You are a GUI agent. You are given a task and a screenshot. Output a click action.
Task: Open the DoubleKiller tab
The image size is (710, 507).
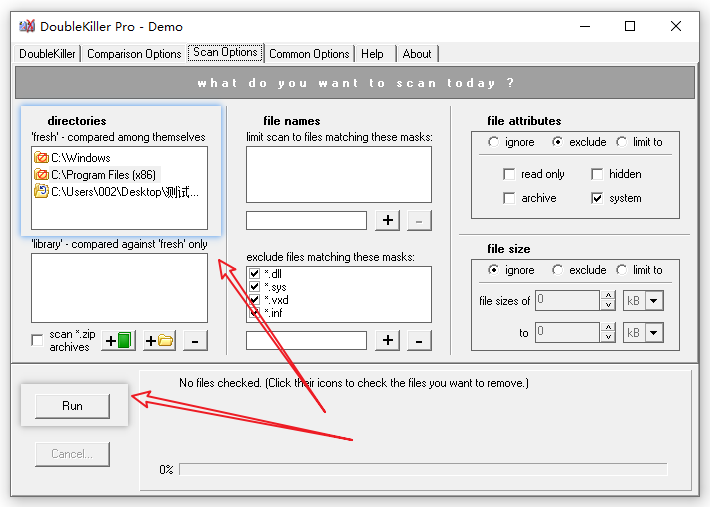pos(47,54)
